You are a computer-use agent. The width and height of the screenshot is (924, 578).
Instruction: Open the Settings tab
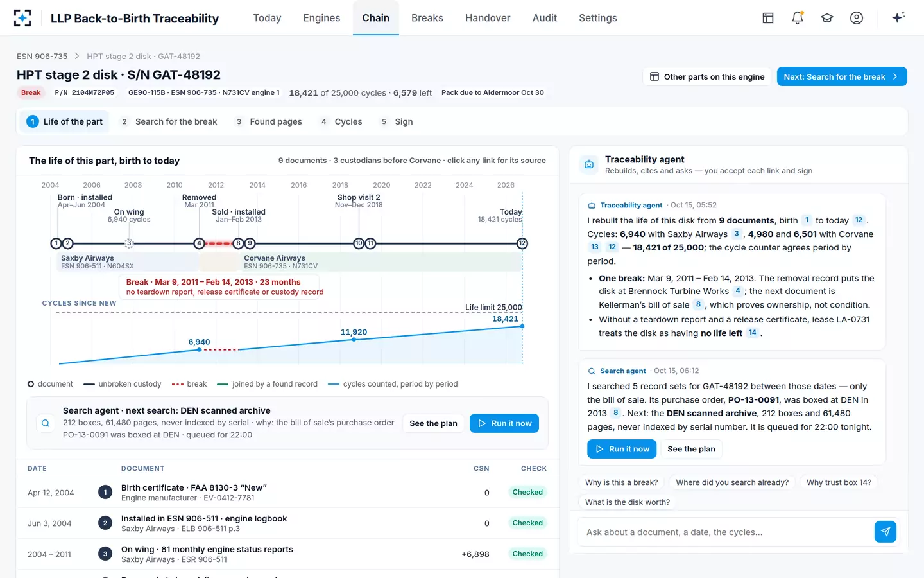[x=598, y=18]
